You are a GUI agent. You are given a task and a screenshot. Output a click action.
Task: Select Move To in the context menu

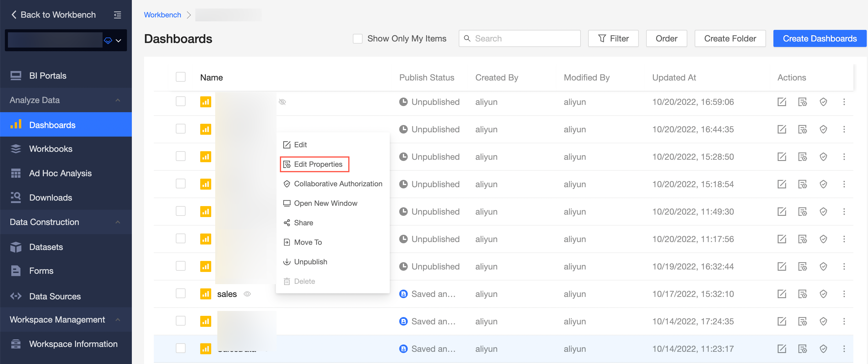tap(308, 242)
